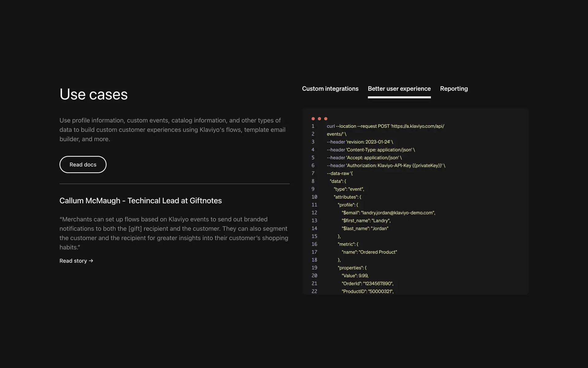Click the Read docs button
This screenshot has width=588, height=368.
83,165
